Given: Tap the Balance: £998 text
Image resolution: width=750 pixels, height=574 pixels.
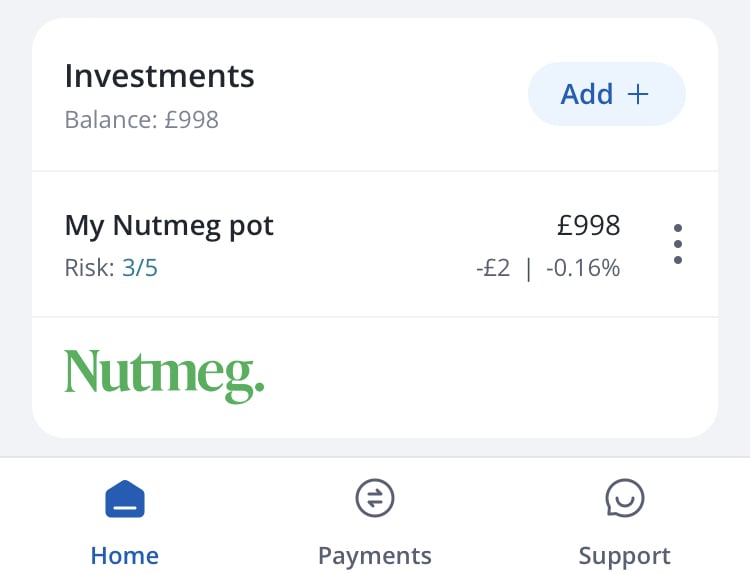Looking at the screenshot, I should click(142, 120).
